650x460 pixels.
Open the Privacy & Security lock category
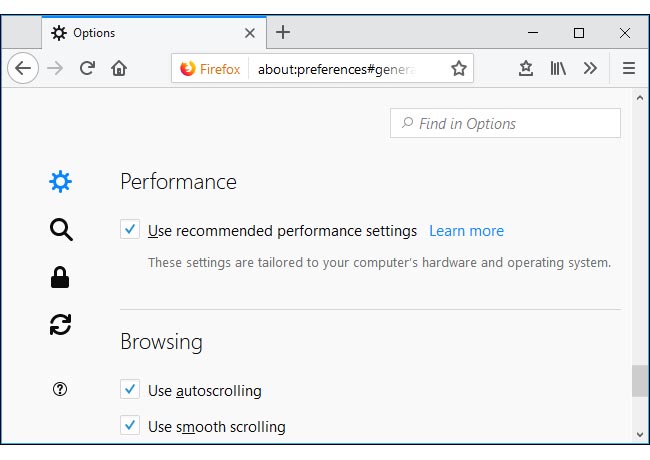(61, 278)
